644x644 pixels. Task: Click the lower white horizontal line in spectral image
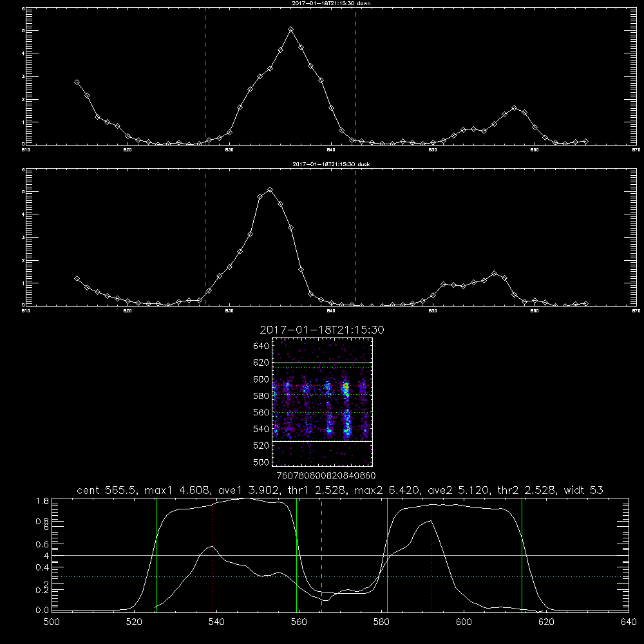point(323,441)
